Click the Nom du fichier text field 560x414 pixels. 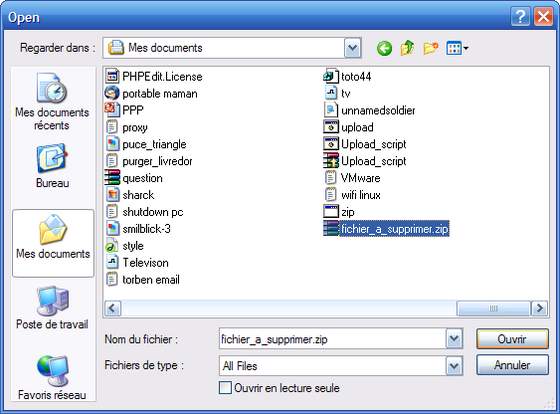point(332,339)
